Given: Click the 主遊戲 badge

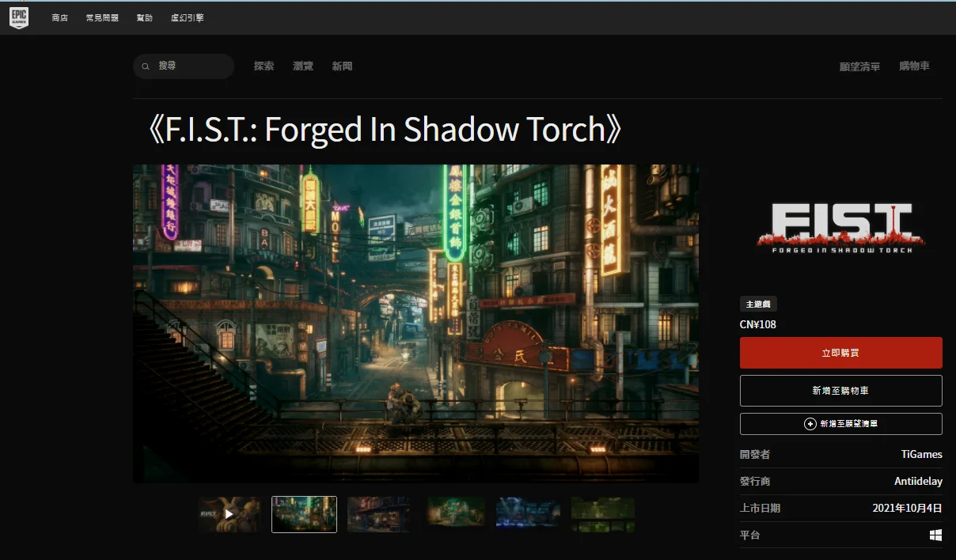Looking at the screenshot, I should coord(758,304).
